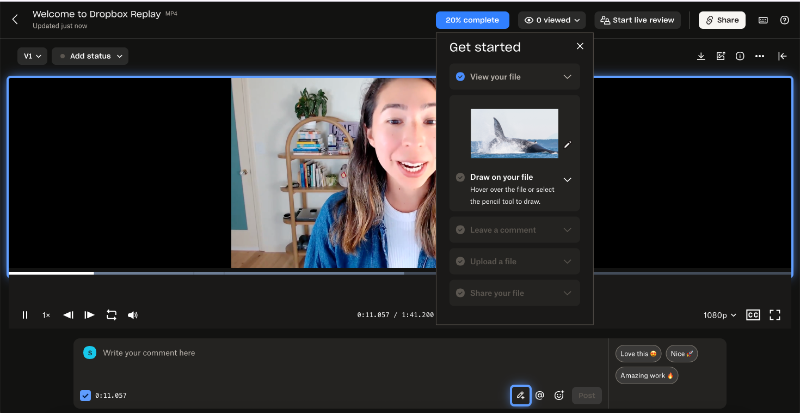
Task: Click the 20% complete button
Action: click(472, 20)
